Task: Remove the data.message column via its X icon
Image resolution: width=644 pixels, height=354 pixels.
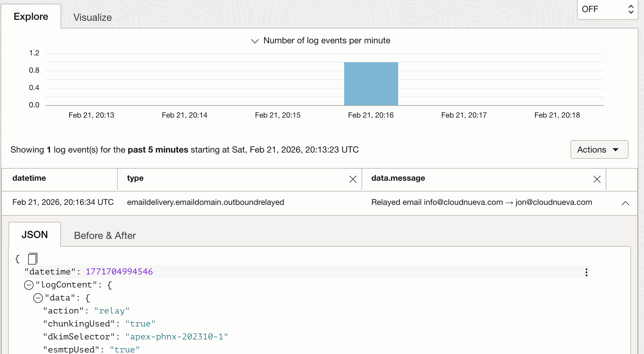Action: [x=596, y=179]
